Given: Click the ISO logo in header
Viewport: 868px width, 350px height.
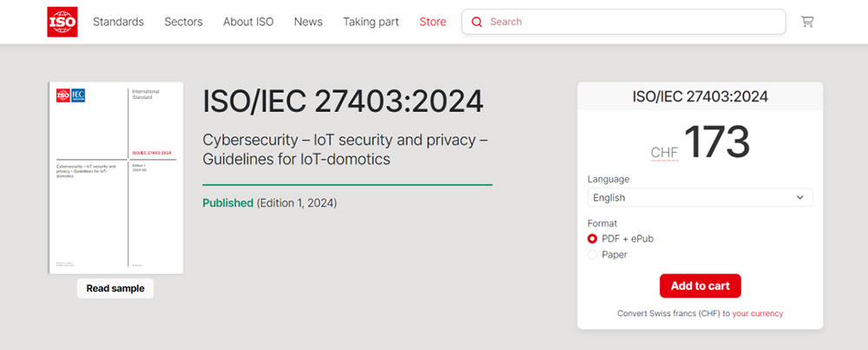Looking at the screenshot, I should coord(62,22).
